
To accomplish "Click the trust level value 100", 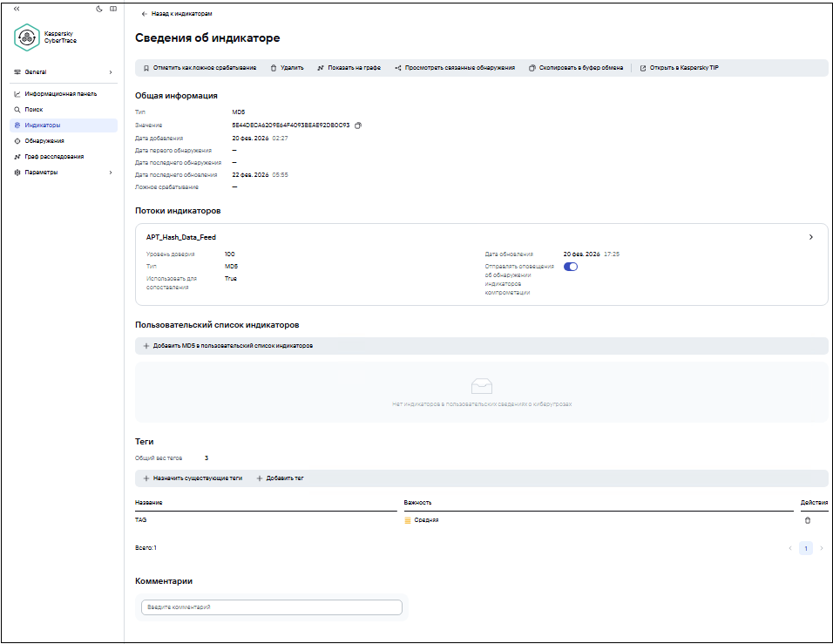I will (x=229, y=254).
